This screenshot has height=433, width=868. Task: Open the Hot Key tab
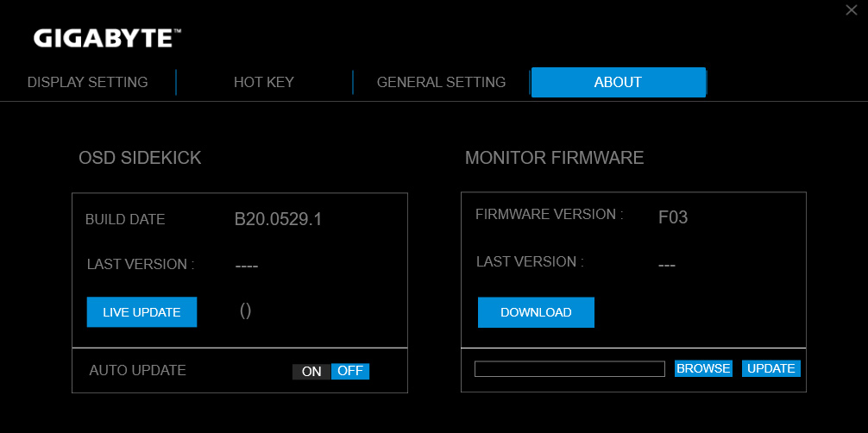pyautogui.click(x=264, y=83)
